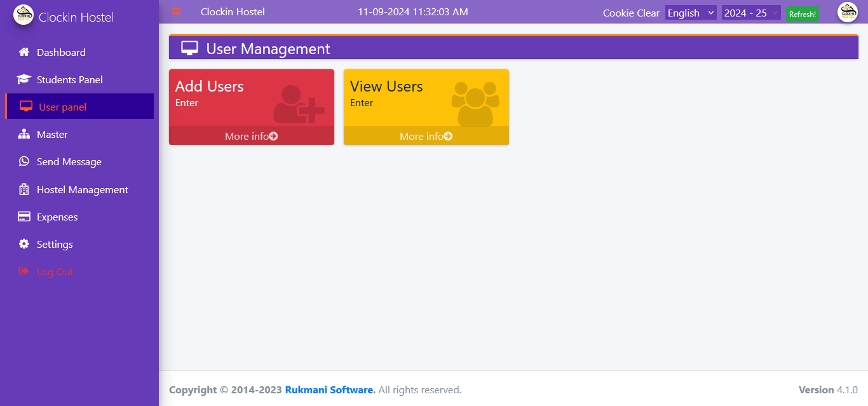The height and width of the screenshot is (406, 868).
Task: Click More info under View Users
Action: click(x=426, y=136)
